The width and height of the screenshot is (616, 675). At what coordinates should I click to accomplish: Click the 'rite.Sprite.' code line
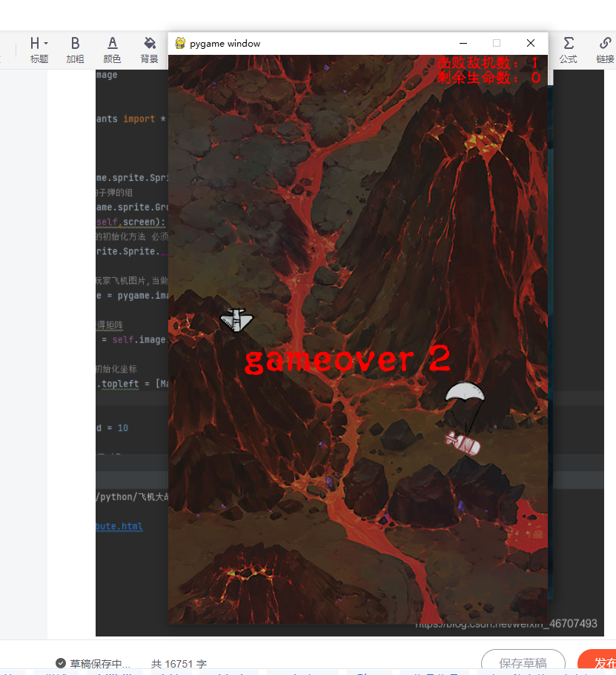click(x=132, y=251)
